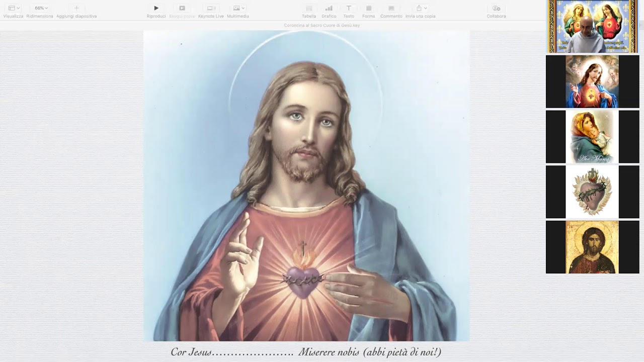The height and width of the screenshot is (362, 644).
Task: Select the Jesus with glowing heart participant thumbnail
Action: coord(592,81)
